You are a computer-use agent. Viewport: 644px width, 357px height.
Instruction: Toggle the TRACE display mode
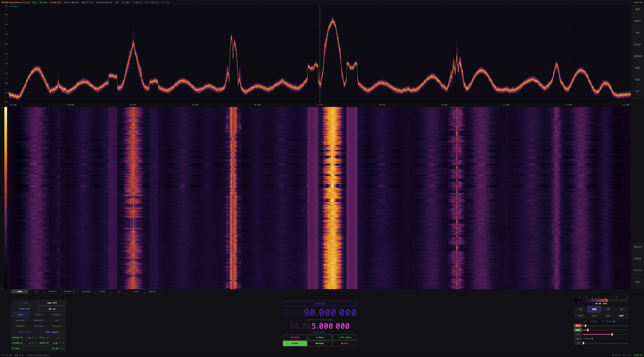click(x=20, y=315)
